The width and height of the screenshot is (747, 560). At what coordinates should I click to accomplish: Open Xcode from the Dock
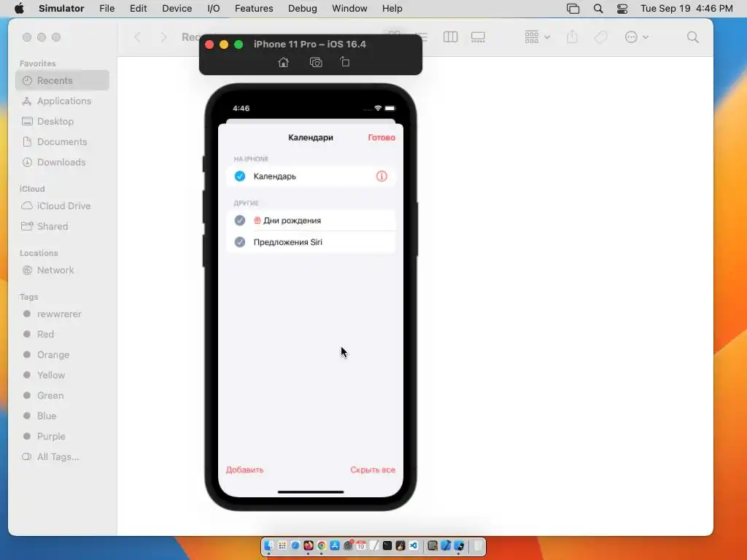click(x=446, y=545)
